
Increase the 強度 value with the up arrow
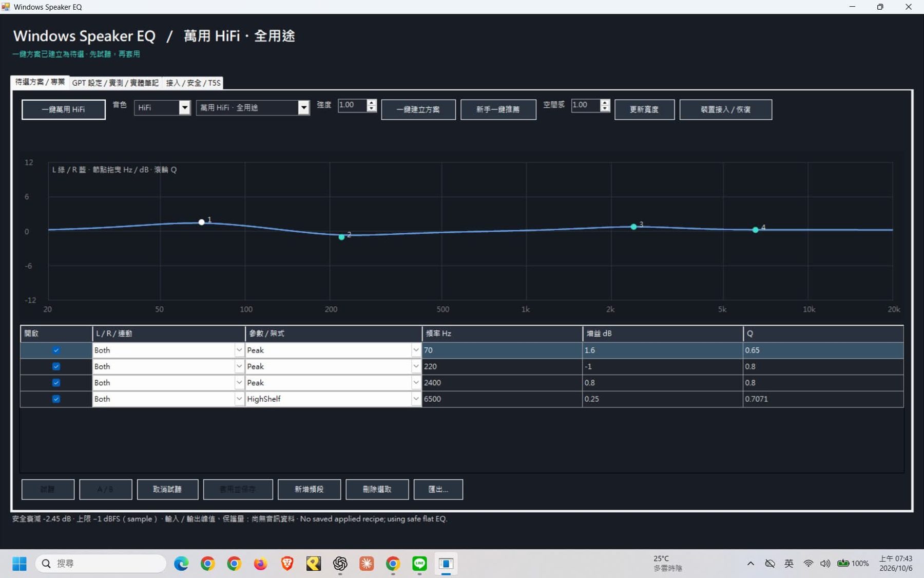(372, 102)
